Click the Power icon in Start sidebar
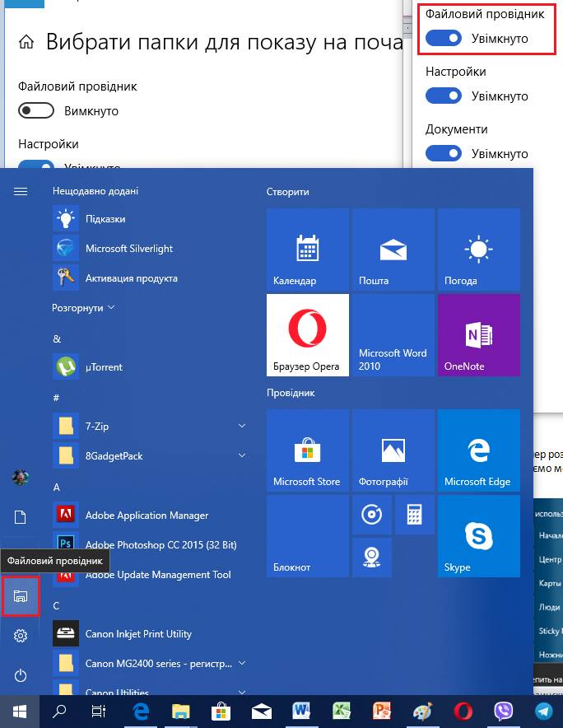The image size is (563, 728). pyautogui.click(x=21, y=675)
